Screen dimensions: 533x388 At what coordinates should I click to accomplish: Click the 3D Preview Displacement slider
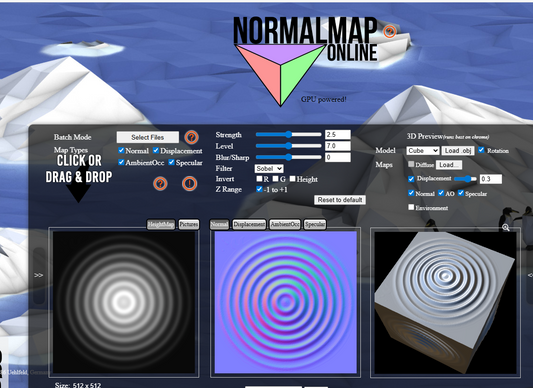[x=465, y=179]
